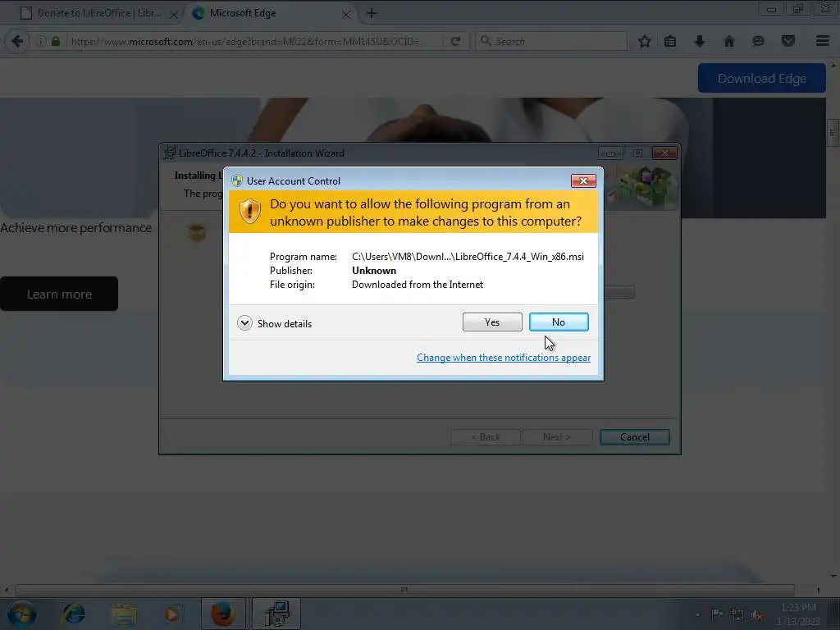The height and width of the screenshot is (630, 840).
Task: Show hidden tray icons arrow
Action: tap(697, 614)
